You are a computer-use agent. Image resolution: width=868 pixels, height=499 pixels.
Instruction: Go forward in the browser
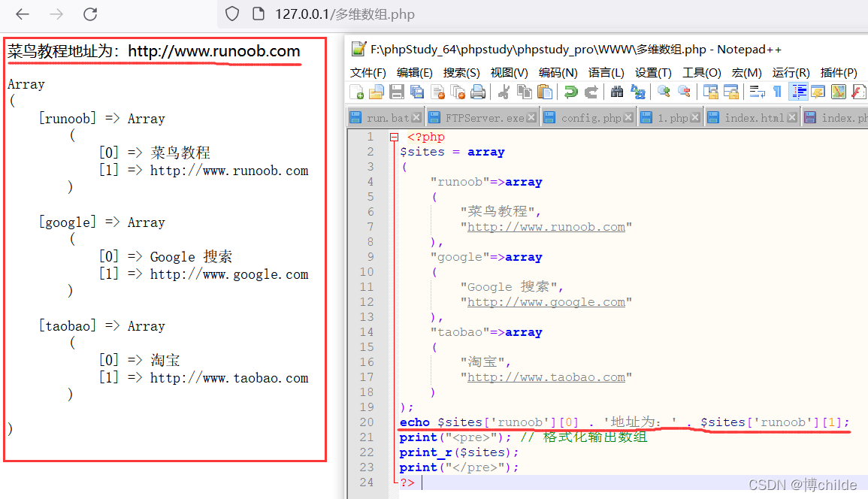click(56, 14)
